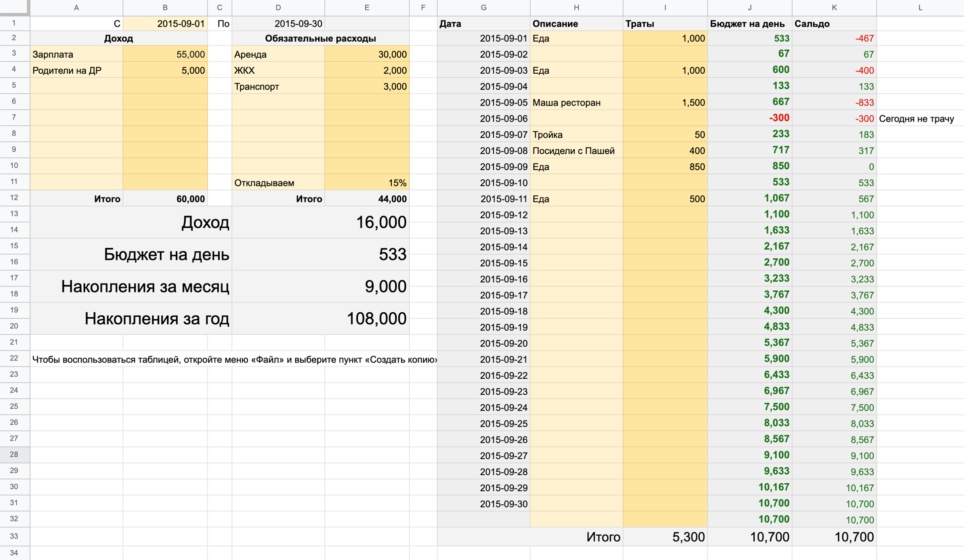Select the date cell 2015-09-06

point(484,118)
